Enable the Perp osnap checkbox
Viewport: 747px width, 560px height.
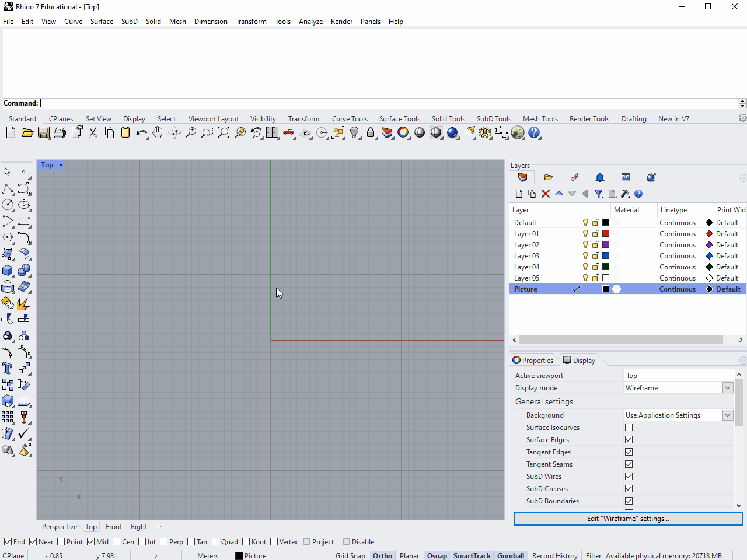[x=164, y=542]
